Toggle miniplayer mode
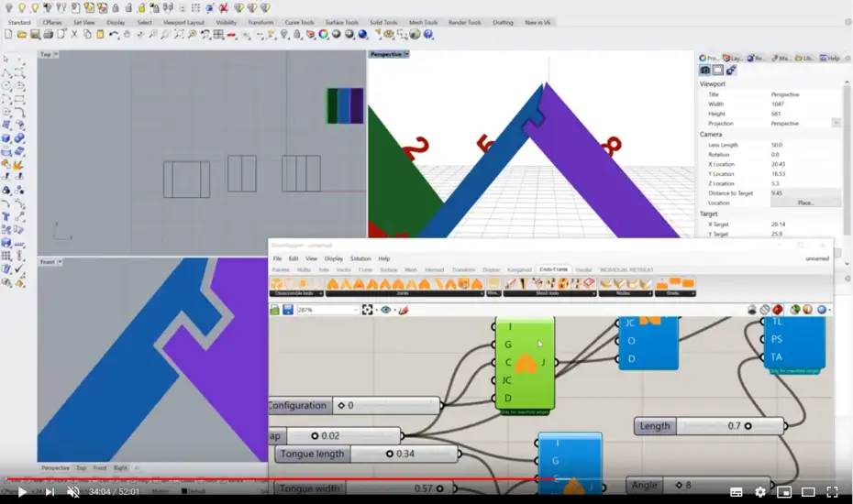 [784, 492]
